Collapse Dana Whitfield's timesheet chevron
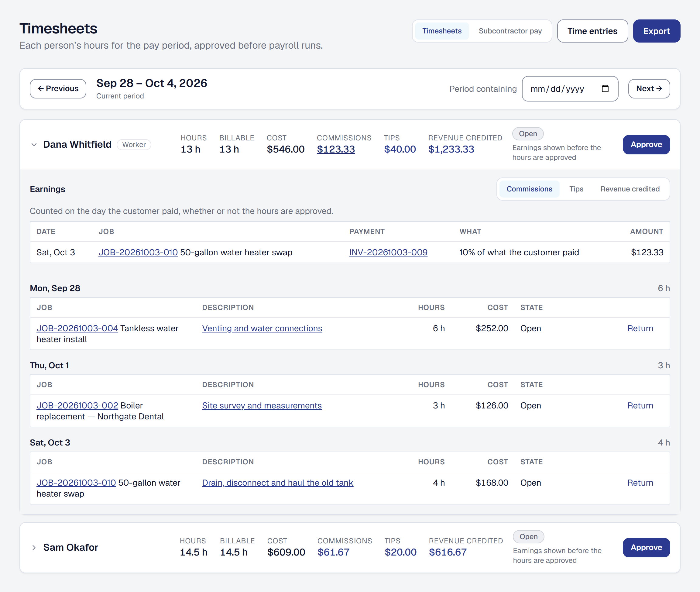The image size is (700, 592). click(x=34, y=145)
